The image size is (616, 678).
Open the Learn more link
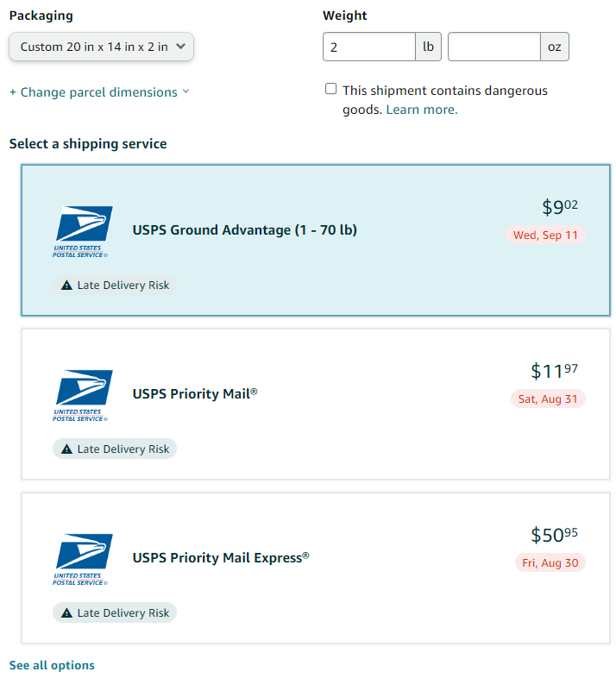[422, 110]
